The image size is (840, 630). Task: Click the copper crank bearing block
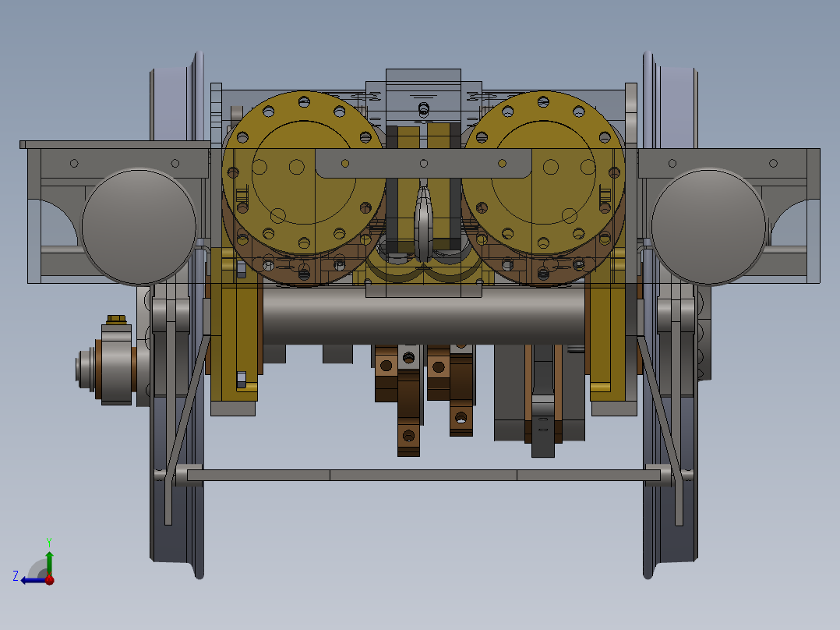click(405, 366)
